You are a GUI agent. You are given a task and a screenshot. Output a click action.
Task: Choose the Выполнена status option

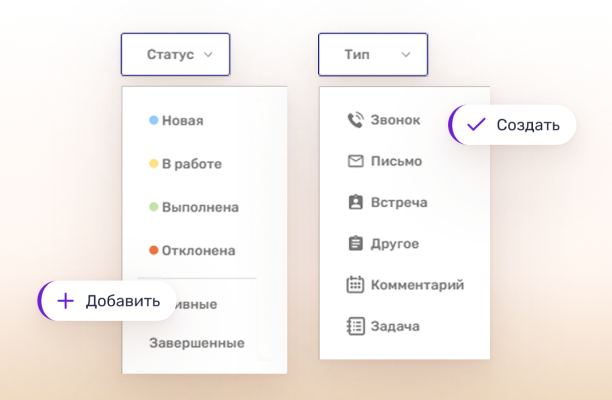200,207
